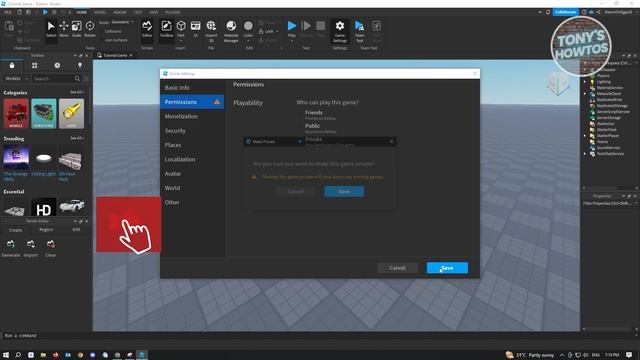Select the Public playability option
Screen dimensions: 640x360
[x=312, y=126]
